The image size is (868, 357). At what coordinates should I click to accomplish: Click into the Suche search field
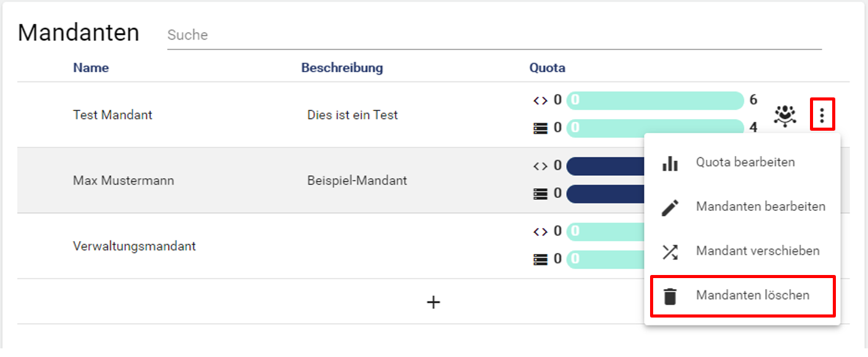point(494,35)
